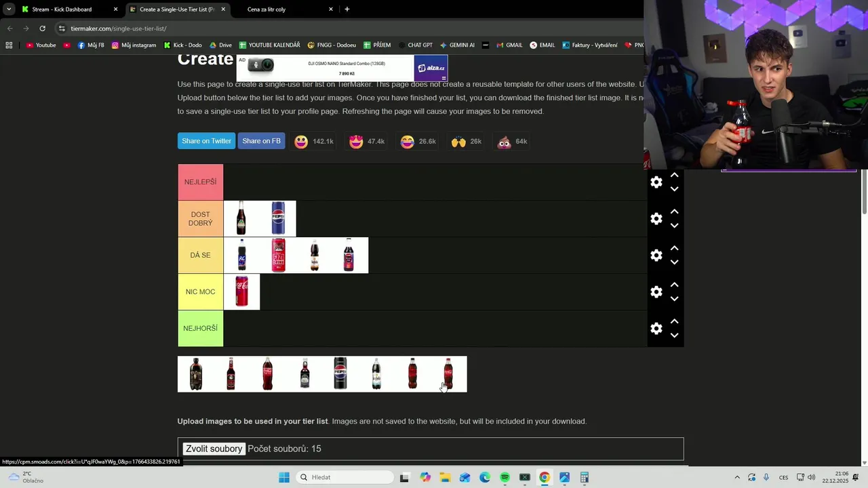This screenshot has height=488, width=868.
Task: Open Kick - Dodo bookmark
Action: [182, 45]
